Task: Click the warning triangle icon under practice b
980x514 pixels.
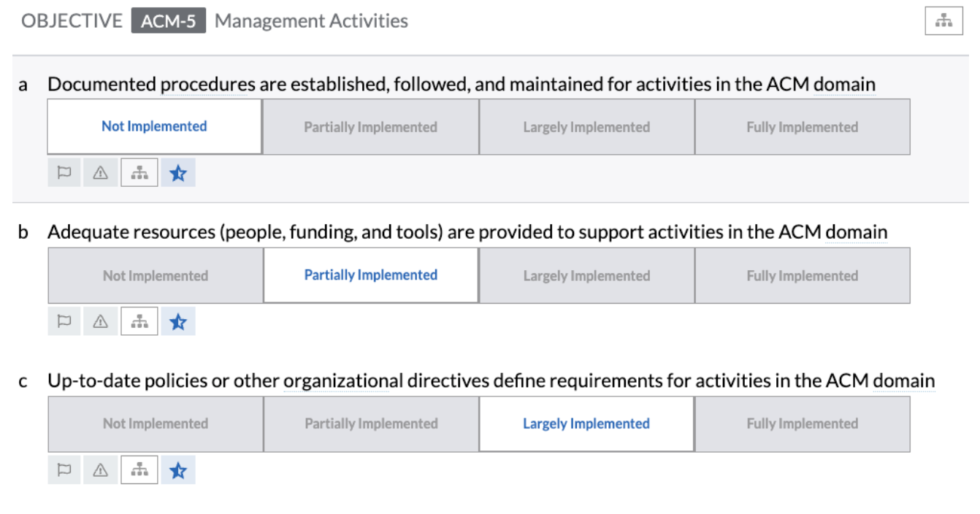Action: 101,322
